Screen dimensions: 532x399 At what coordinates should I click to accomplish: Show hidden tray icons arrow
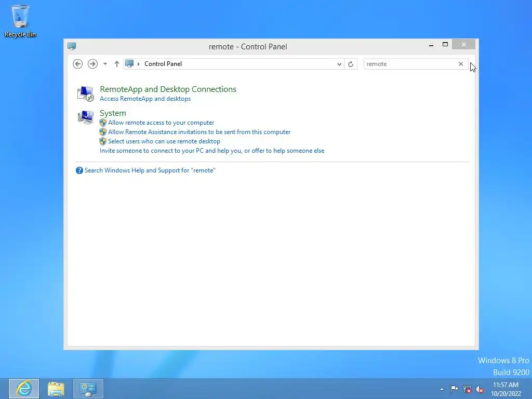pos(442,389)
